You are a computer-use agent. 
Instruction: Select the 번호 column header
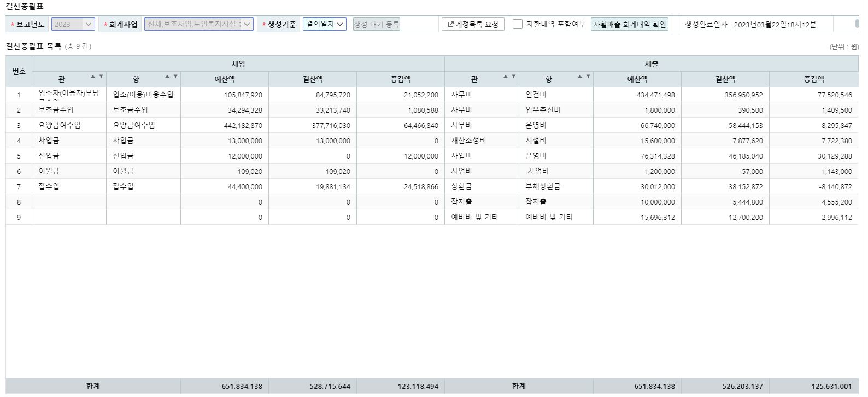19,72
